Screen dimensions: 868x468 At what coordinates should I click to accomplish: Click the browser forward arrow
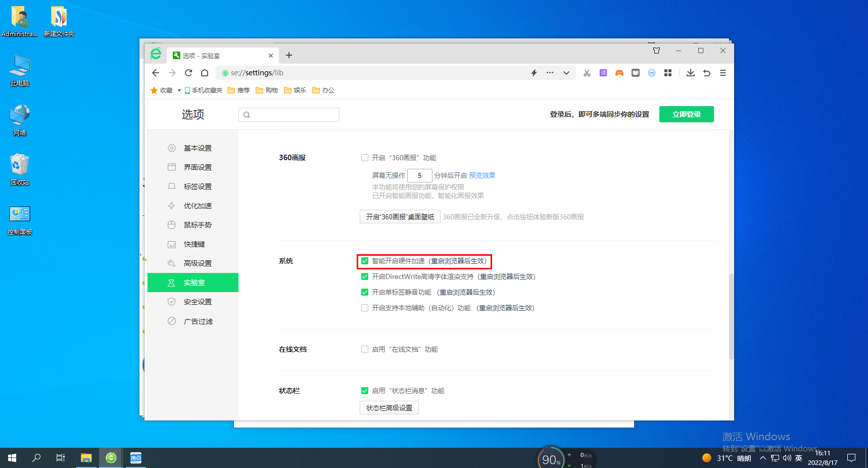(x=172, y=73)
